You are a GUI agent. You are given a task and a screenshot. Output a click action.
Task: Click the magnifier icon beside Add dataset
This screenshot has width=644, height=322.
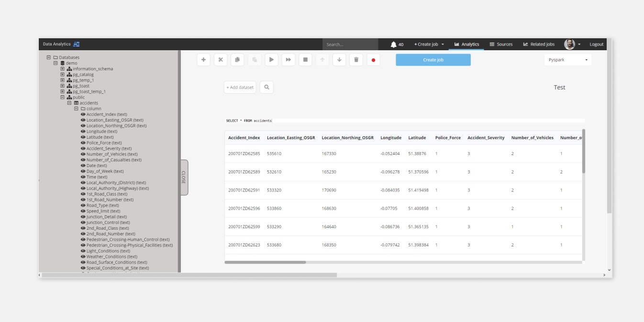pos(266,87)
